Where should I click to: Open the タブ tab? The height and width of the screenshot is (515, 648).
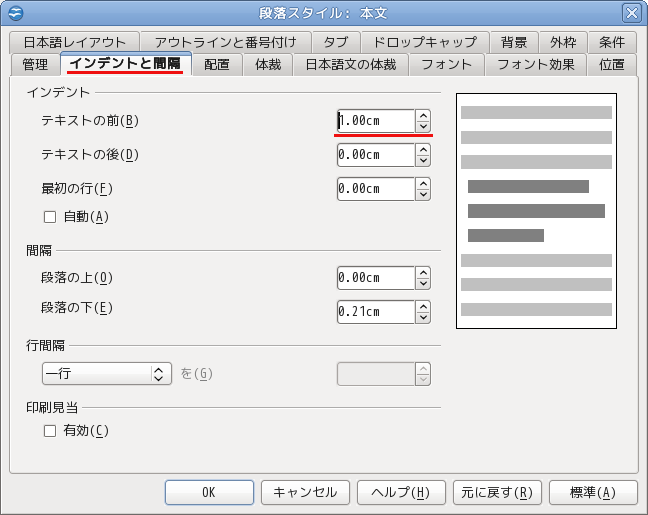coord(336,42)
